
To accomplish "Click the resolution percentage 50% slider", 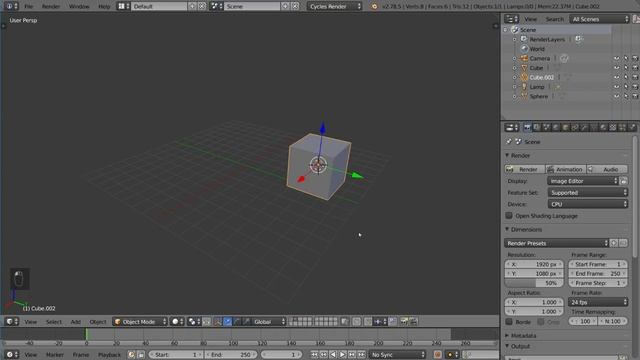I will click(x=534, y=283).
